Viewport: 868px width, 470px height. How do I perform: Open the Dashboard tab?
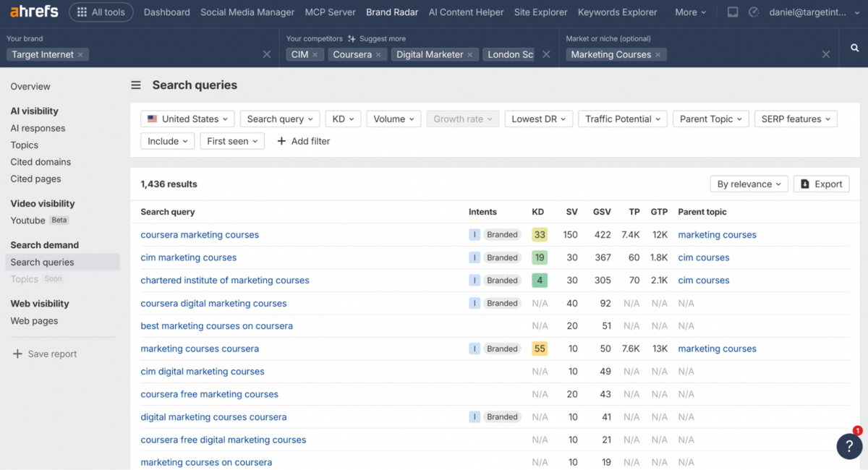coord(167,12)
